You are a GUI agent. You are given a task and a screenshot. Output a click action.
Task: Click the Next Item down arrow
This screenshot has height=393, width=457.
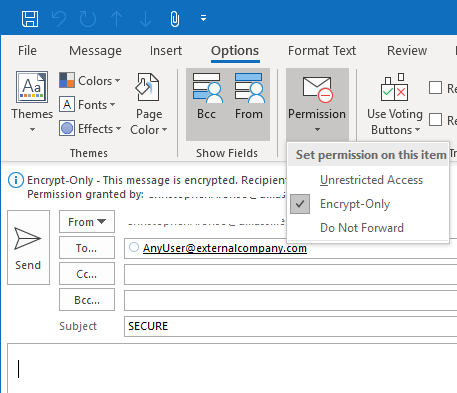[x=145, y=19]
